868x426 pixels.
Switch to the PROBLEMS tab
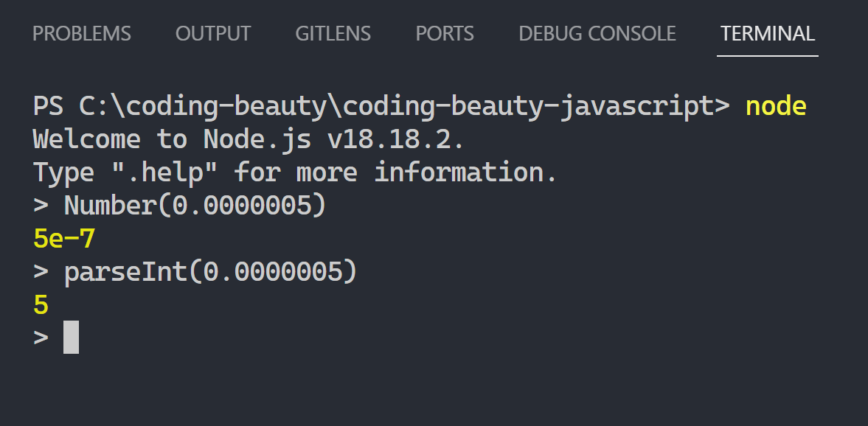click(x=81, y=34)
